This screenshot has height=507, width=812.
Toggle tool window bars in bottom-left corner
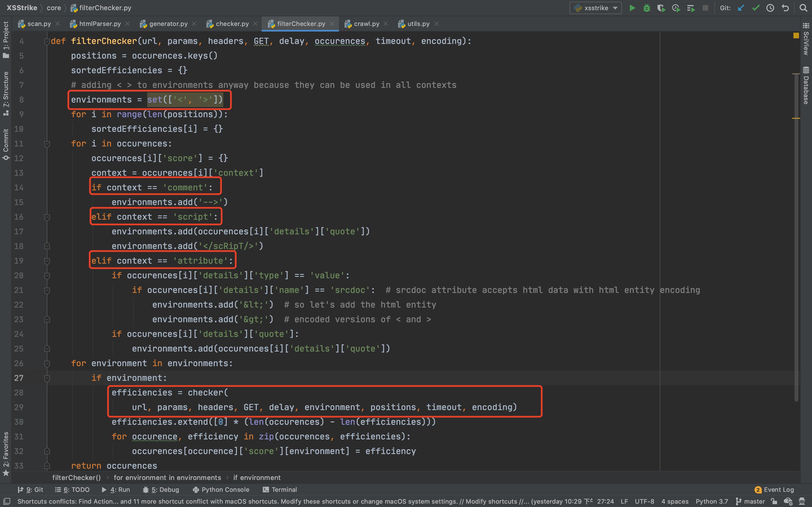pyautogui.click(x=7, y=501)
